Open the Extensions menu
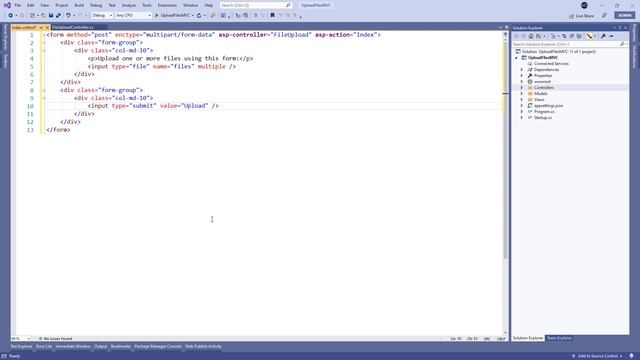 167,5
